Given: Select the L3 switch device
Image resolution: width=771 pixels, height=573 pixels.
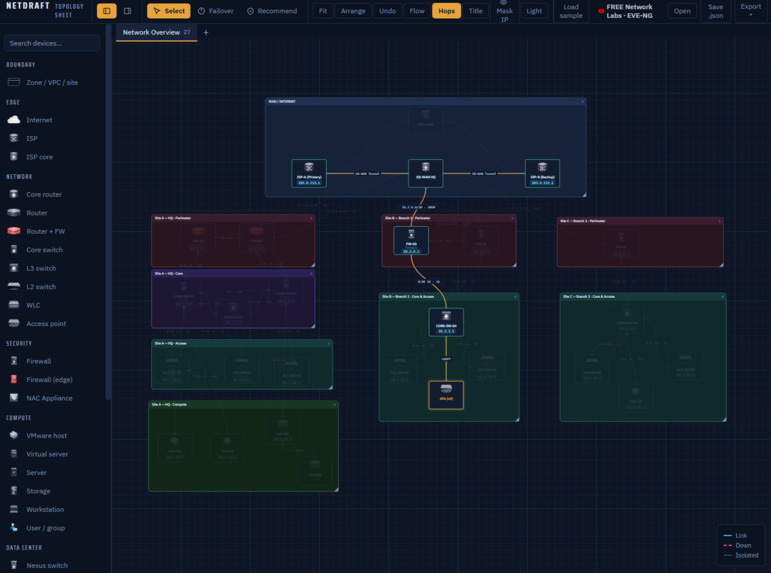Looking at the screenshot, I should [x=52, y=268].
